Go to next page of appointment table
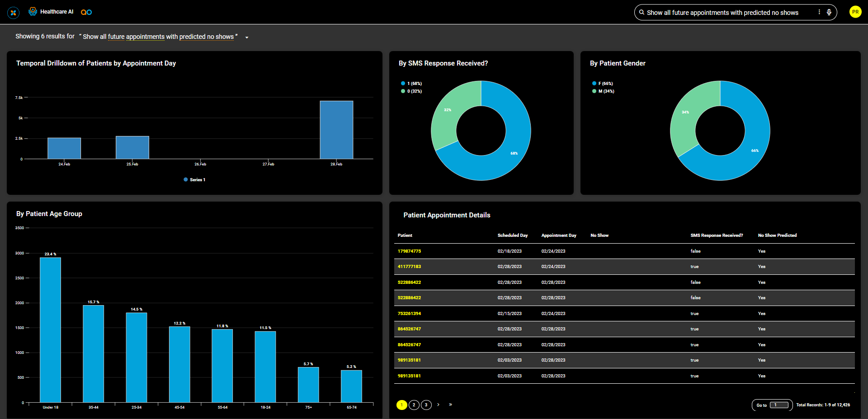This screenshot has height=419, width=868. pyautogui.click(x=438, y=405)
